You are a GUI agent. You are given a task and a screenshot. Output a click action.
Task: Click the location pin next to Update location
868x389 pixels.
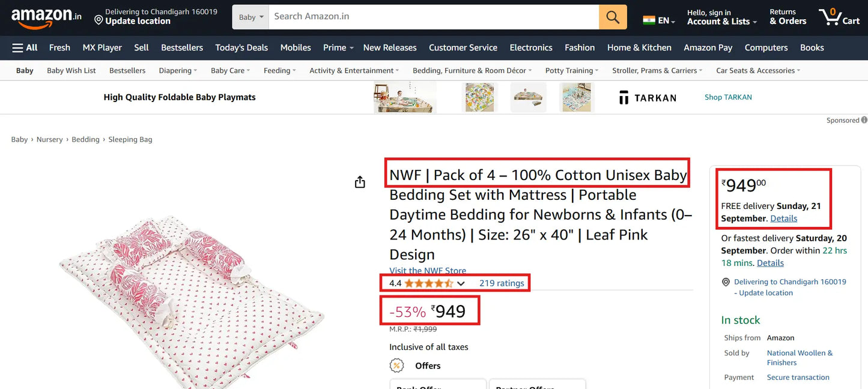(99, 20)
